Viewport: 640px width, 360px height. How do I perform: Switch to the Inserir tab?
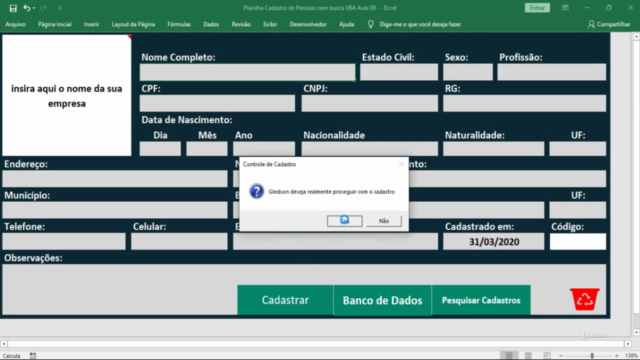(x=91, y=24)
